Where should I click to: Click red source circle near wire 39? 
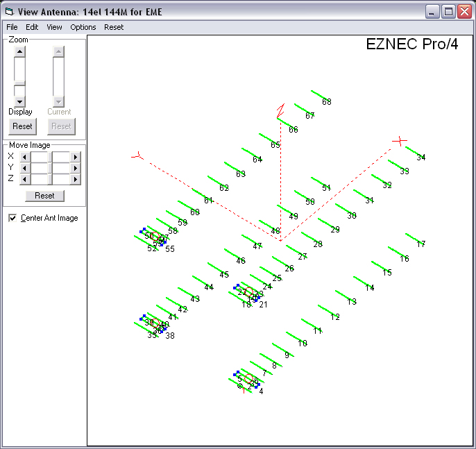coord(155,323)
